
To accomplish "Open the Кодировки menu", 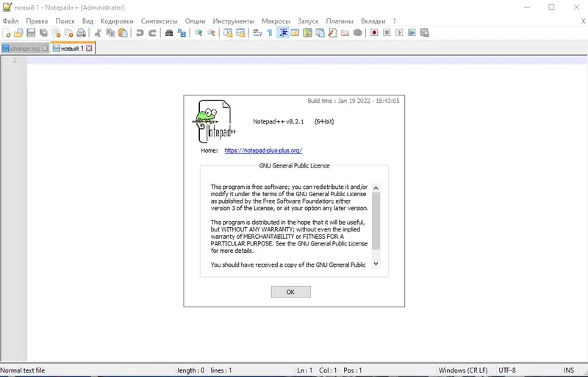I will [117, 21].
